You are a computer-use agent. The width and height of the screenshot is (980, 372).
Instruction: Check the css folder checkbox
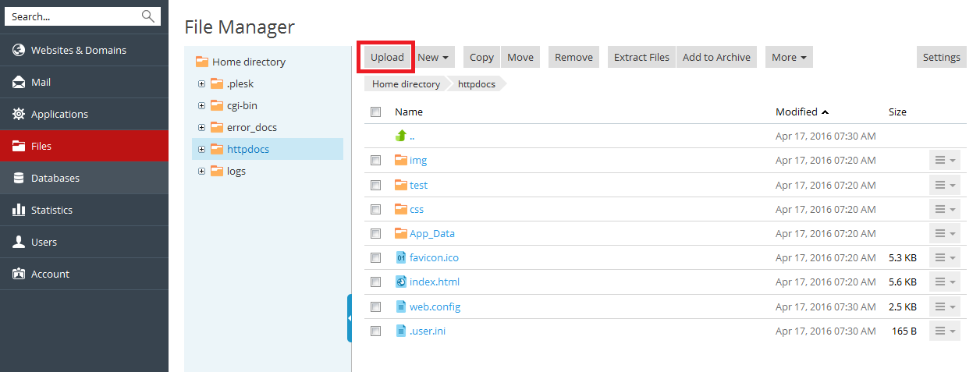coord(375,209)
